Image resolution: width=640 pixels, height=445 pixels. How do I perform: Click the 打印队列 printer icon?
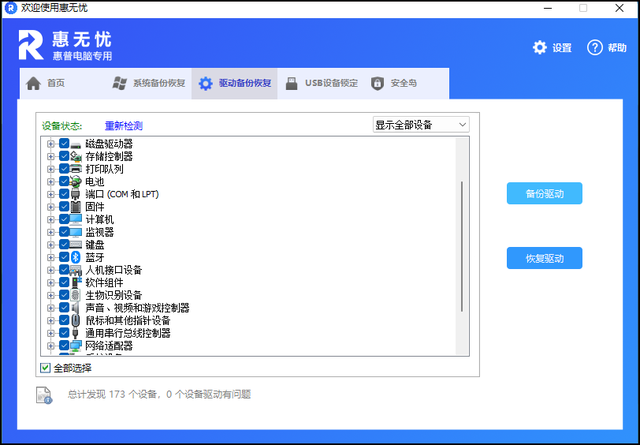pyautogui.click(x=76, y=169)
